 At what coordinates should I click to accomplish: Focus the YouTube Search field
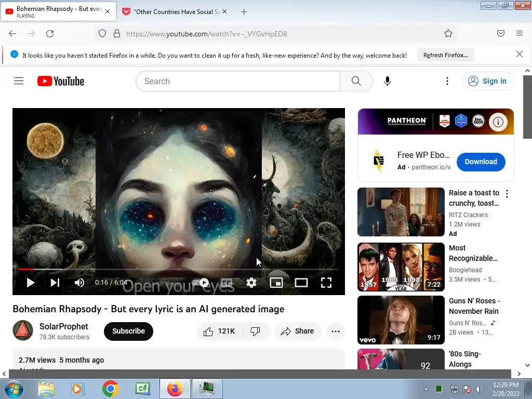(x=237, y=81)
